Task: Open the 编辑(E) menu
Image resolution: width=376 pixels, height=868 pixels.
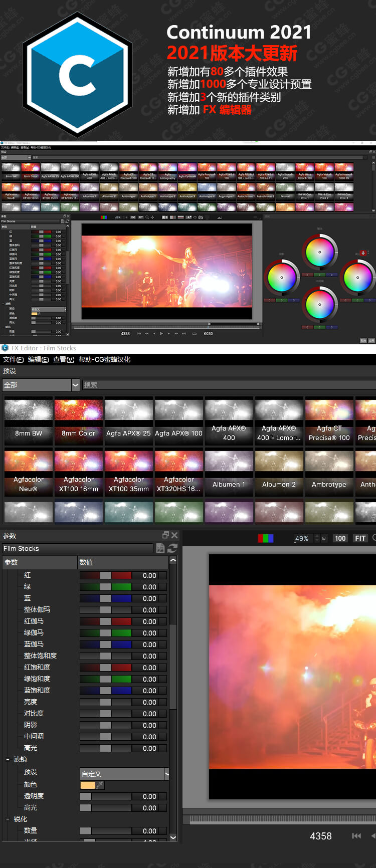Action: click(39, 359)
